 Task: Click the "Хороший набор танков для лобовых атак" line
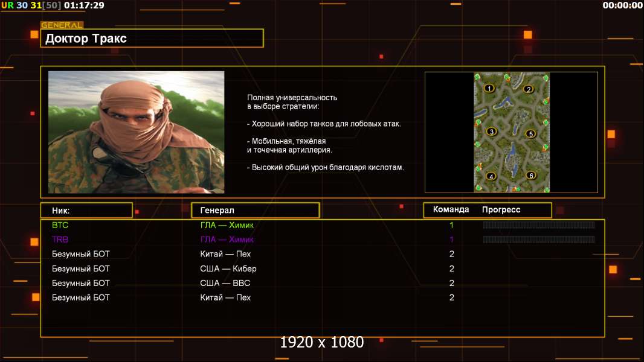[324, 124]
